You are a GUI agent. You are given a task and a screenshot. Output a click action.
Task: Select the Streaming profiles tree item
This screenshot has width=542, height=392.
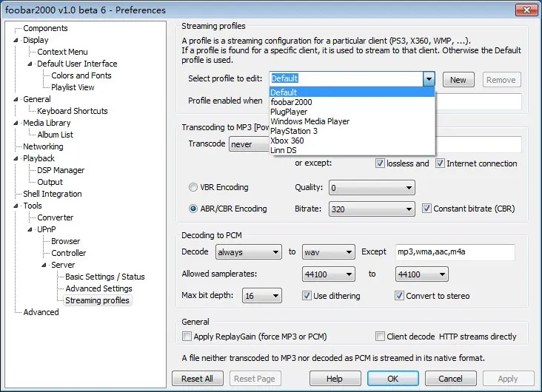click(97, 300)
